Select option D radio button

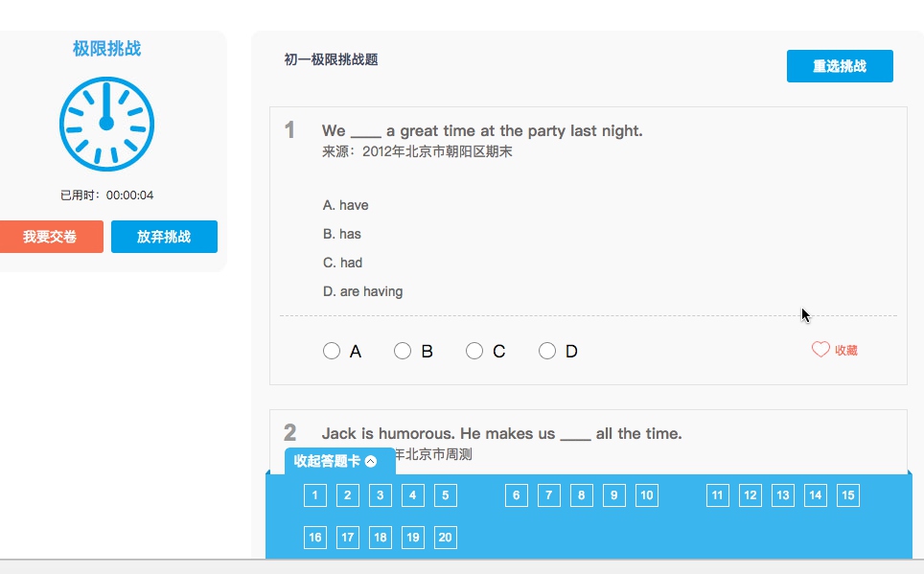tap(547, 351)
